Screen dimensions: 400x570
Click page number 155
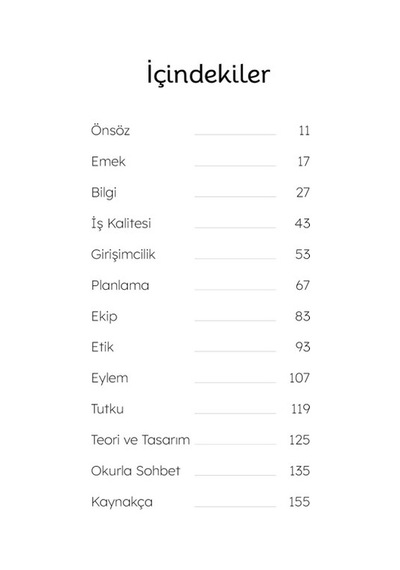click(x=300, y=502)
